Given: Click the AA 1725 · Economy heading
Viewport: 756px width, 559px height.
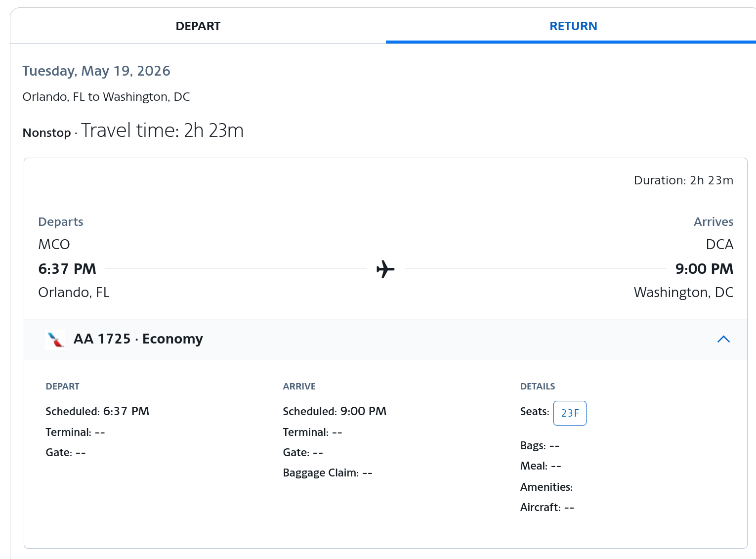Looking at the screenshot, I should [x=138, y=339].
